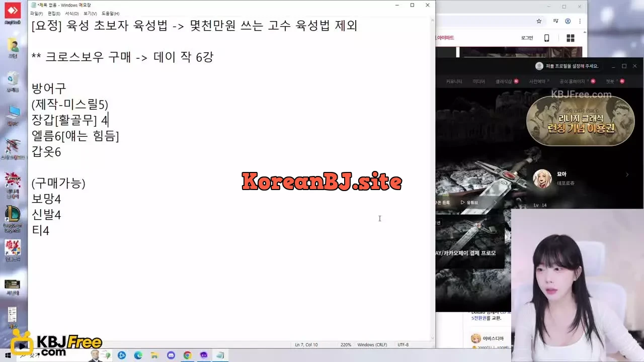This screenshot has height=362, width=644.
Task: Minimize the Notepad window
Action: [396, 5]
